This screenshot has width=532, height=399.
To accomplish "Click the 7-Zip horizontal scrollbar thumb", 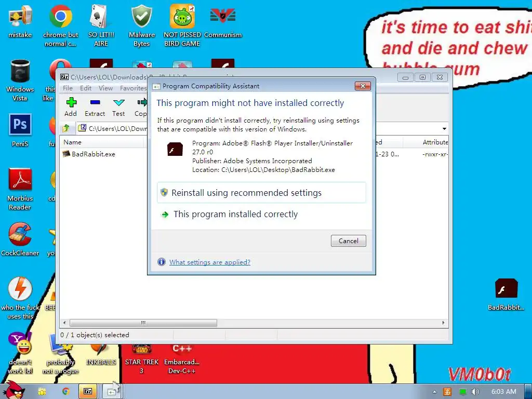I will 143,323.
